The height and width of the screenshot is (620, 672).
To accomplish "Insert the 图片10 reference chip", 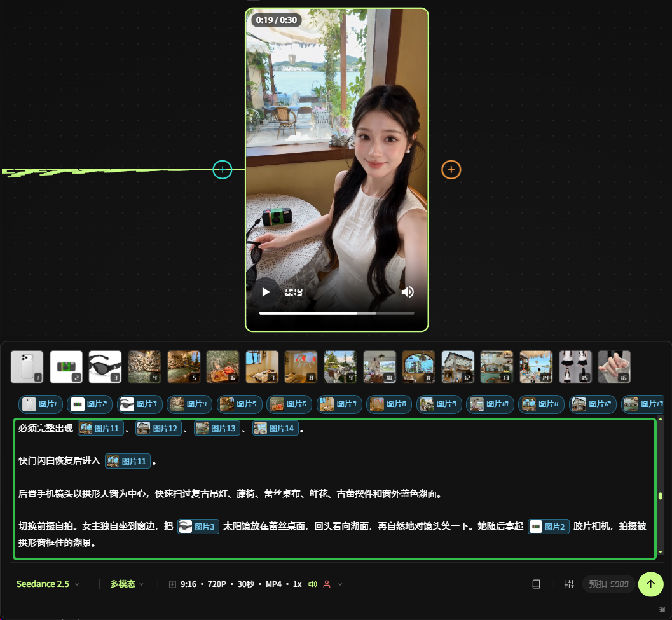I will [490, 404].
